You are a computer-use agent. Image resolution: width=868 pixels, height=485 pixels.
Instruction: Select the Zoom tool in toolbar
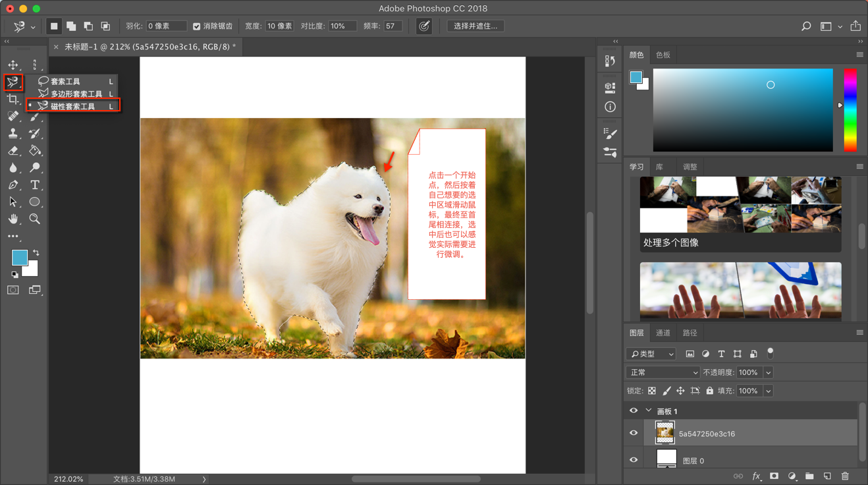coord(35,219)
